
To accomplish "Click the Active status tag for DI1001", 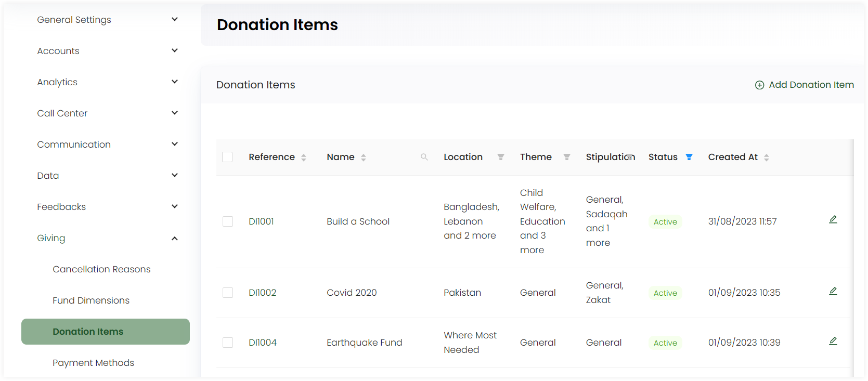I will click(665, 222).
